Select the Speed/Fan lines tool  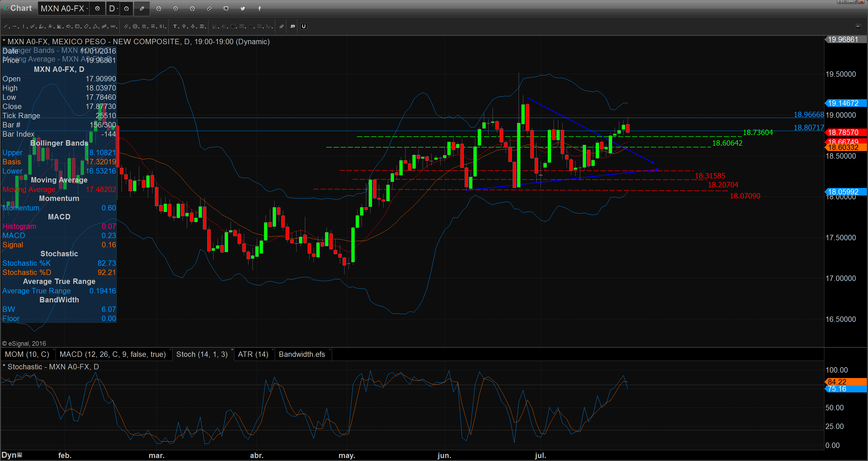tap(41, 26)
